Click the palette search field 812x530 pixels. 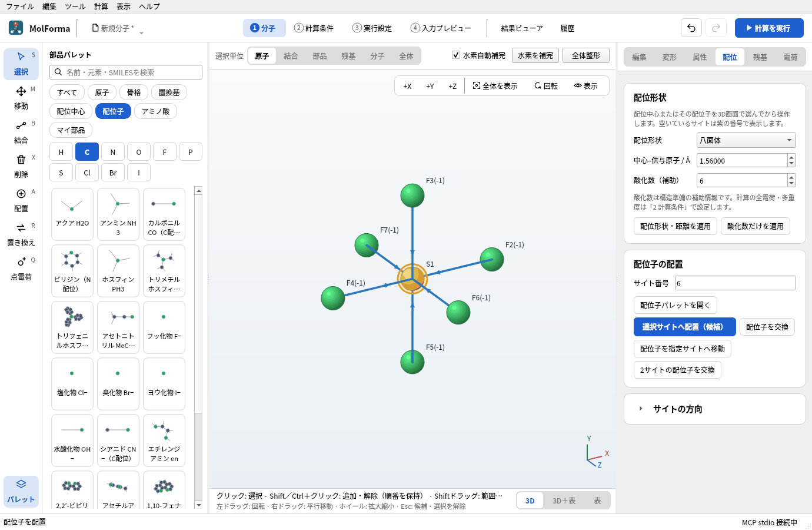pyautogui.click(x=126, y=72)
